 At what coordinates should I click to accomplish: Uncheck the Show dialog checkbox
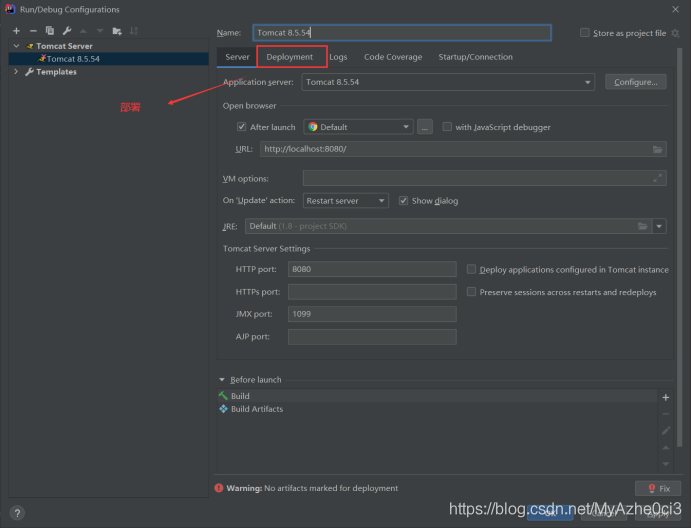(x=404, y=201)
